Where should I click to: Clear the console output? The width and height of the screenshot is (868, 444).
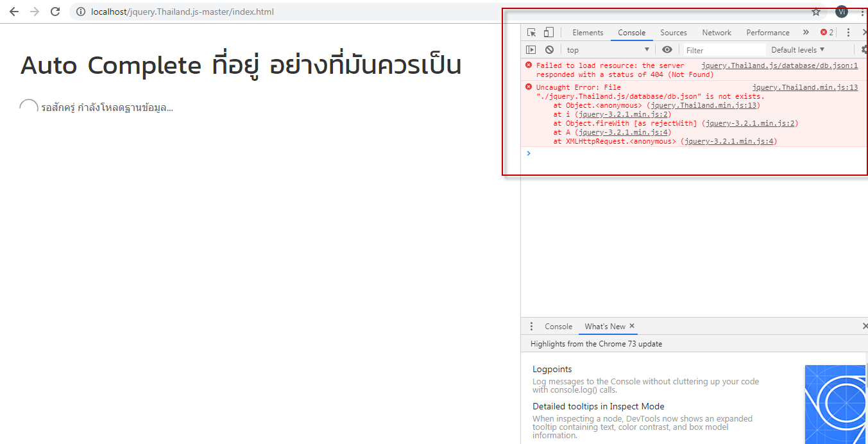pos(549,49)
